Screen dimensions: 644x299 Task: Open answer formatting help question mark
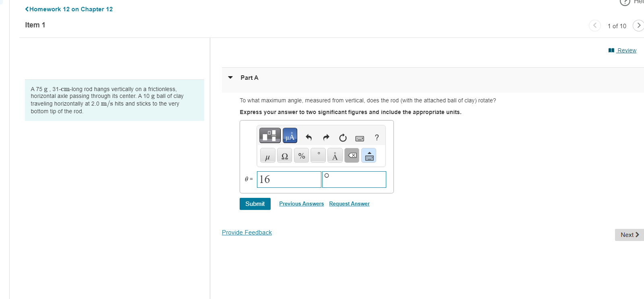click(x=377, y=138)
